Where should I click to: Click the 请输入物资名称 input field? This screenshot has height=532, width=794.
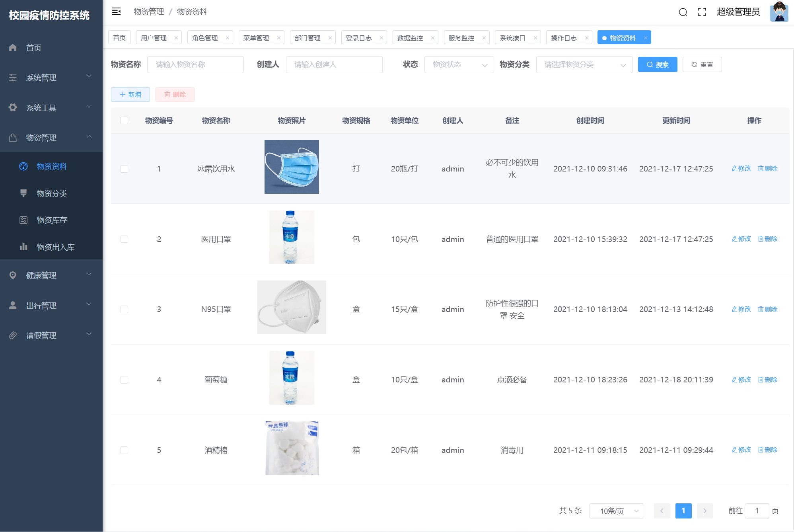pyautogui.click(x=195, y=65)
